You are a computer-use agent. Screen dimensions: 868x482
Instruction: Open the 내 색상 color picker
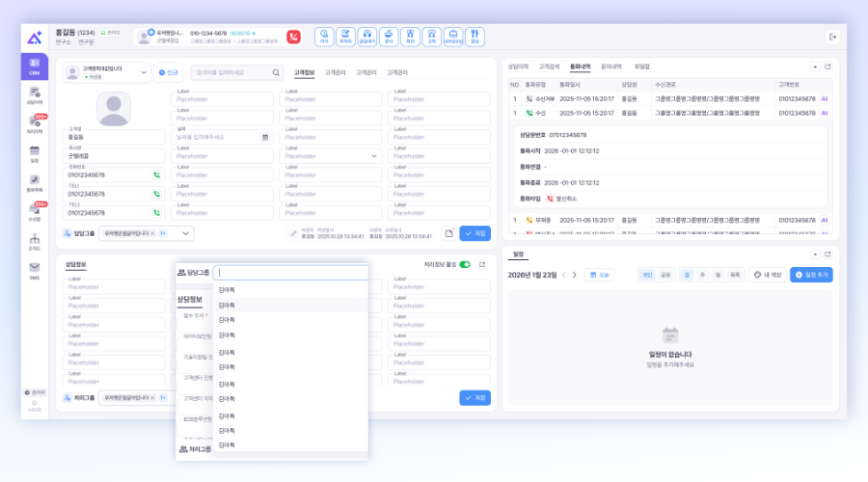(x=768, y=275)
